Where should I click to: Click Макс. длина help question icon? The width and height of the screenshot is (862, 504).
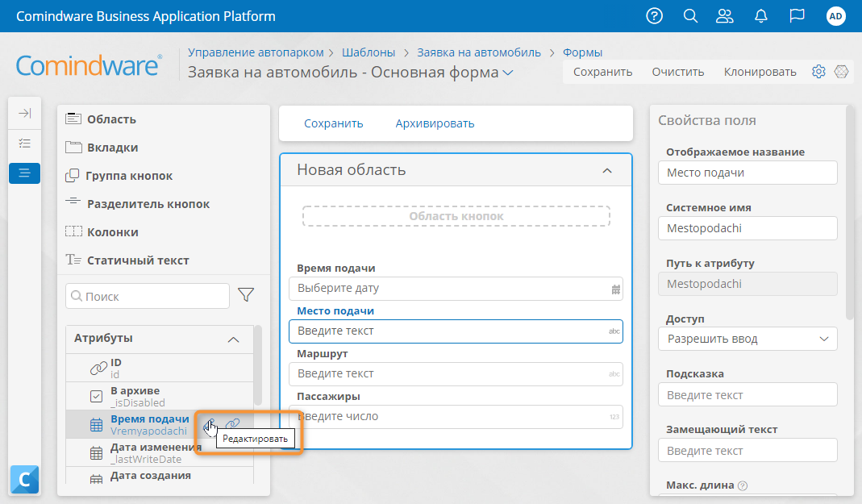click(x=743, y=485)
